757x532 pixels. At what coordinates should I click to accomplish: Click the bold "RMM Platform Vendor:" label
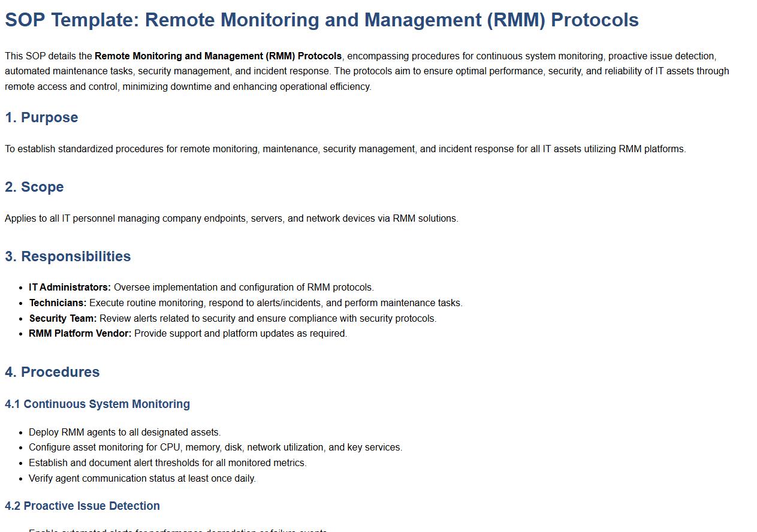[80, 334]
